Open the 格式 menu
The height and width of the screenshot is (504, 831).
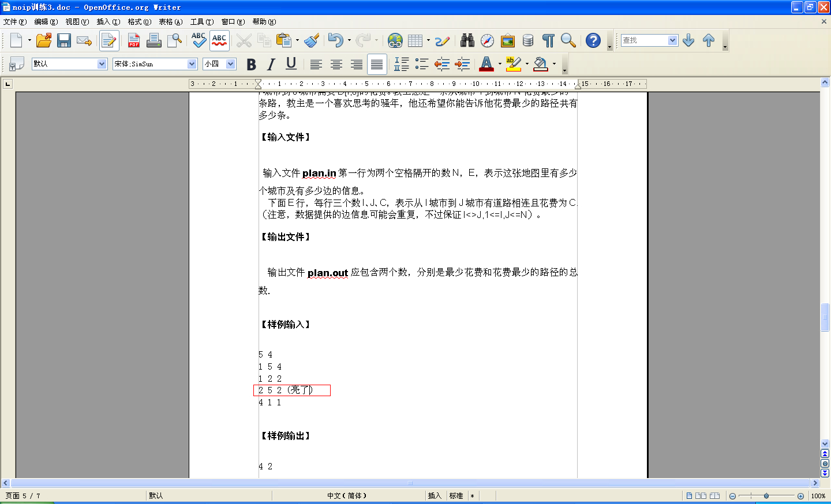click(139, 22)
